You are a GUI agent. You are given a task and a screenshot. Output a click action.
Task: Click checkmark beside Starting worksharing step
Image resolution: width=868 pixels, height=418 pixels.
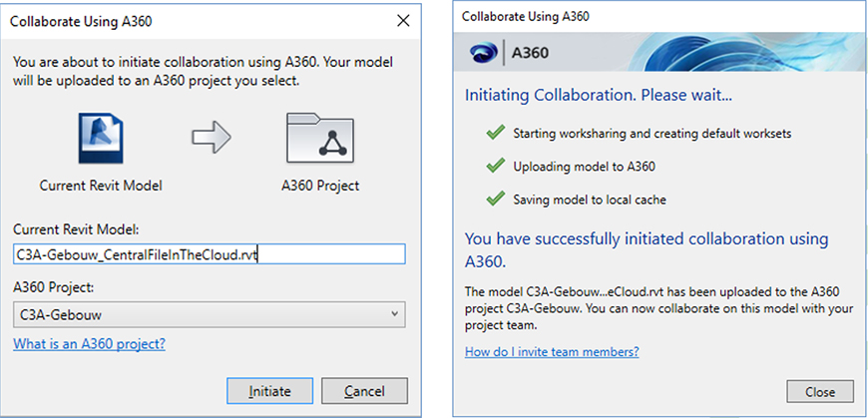(495, 133)
